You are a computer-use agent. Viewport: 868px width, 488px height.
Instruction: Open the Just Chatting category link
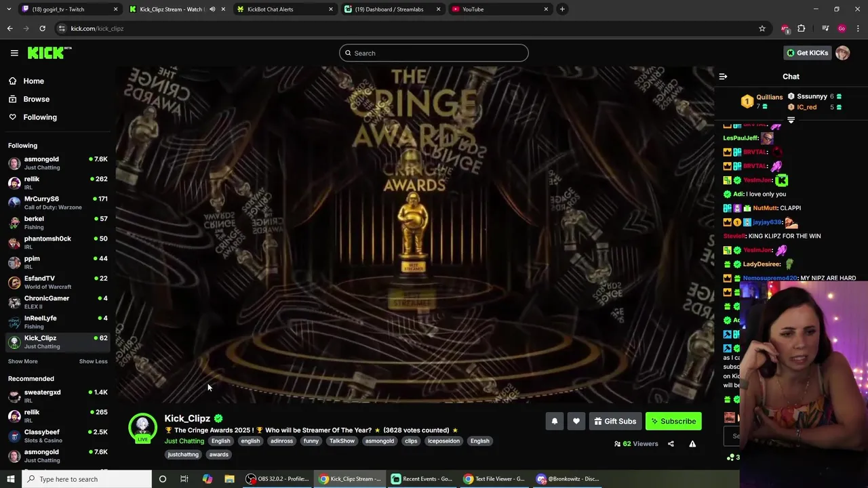184,441
